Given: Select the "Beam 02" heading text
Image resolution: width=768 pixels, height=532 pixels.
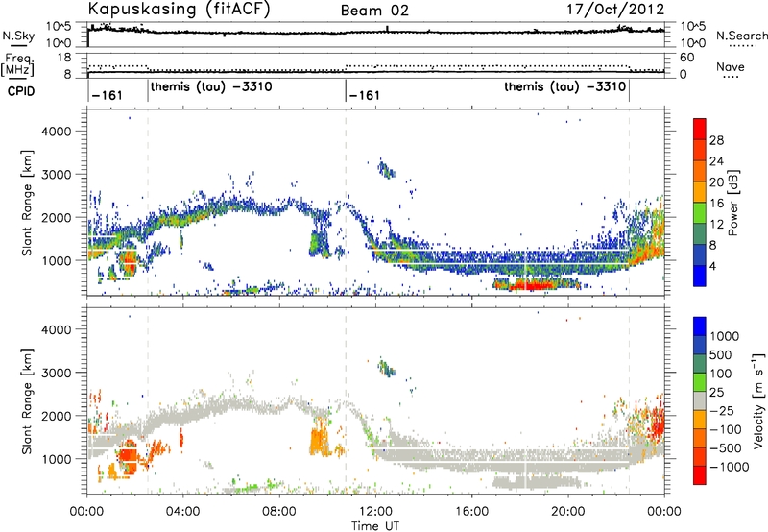Looking at the screenshot, I should tap(374, 11).
